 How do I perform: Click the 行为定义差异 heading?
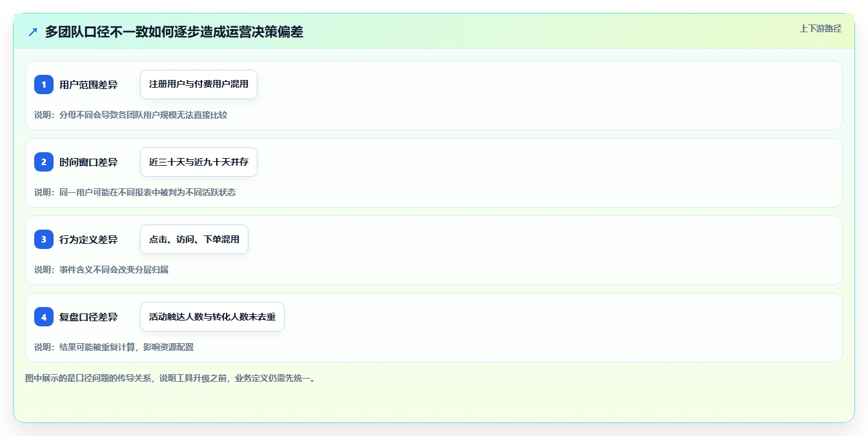88,239
